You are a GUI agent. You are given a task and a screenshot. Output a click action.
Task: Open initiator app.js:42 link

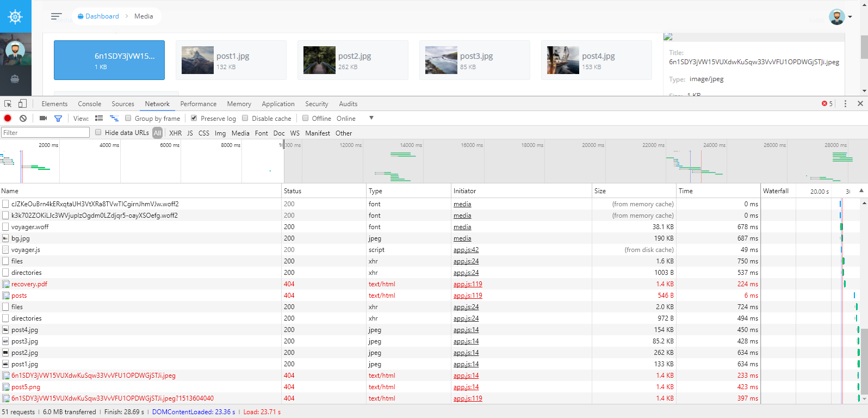(466, 250)
